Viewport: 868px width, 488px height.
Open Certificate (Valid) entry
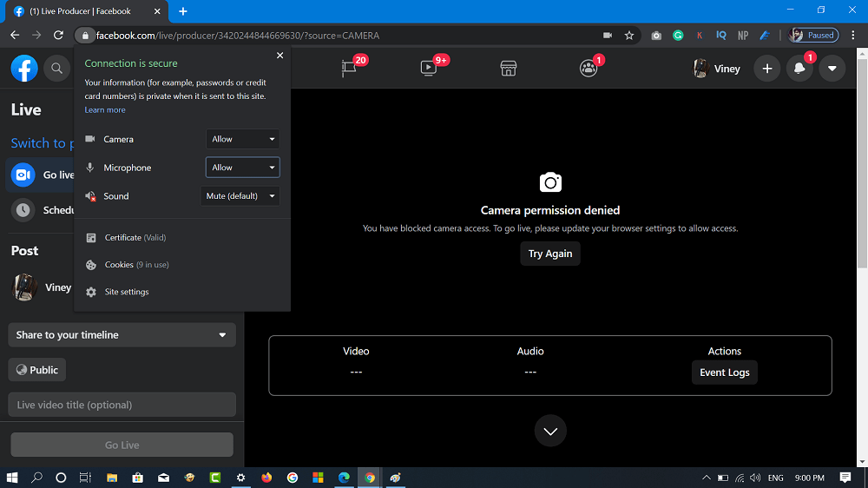[x=135, y=238]
